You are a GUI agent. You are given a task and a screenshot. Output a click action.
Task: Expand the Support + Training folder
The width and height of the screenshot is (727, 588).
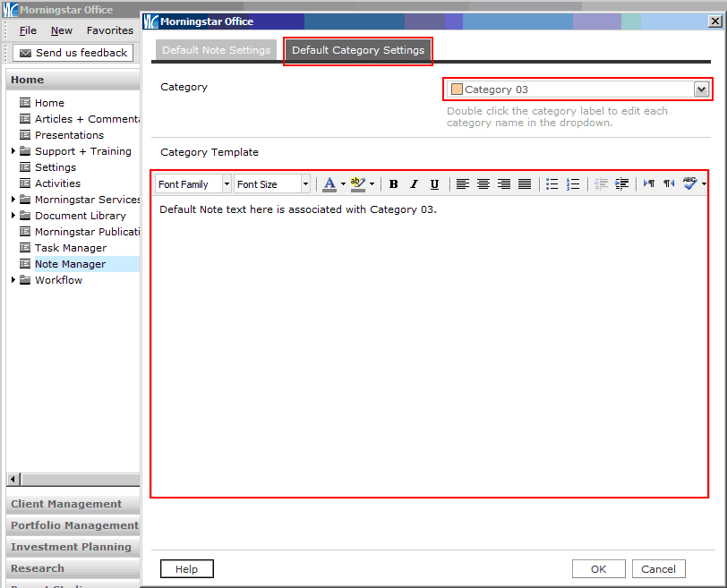tap(13, 151)
